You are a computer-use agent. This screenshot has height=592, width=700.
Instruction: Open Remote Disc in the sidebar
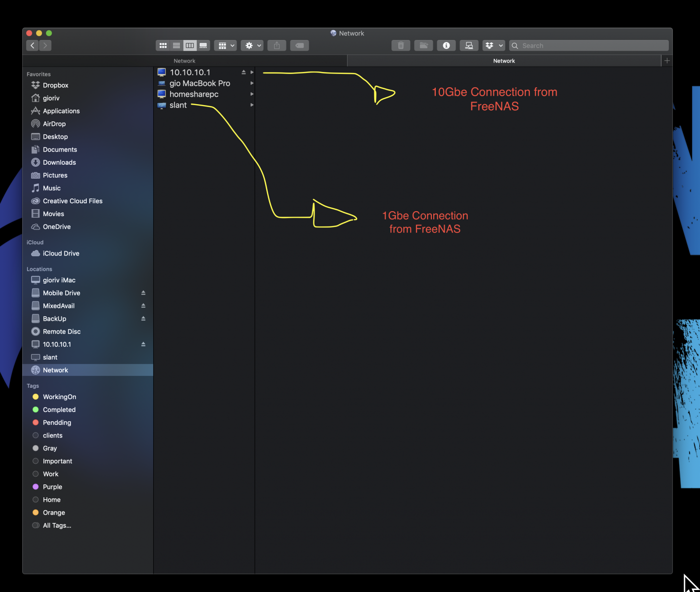[88, 332]
